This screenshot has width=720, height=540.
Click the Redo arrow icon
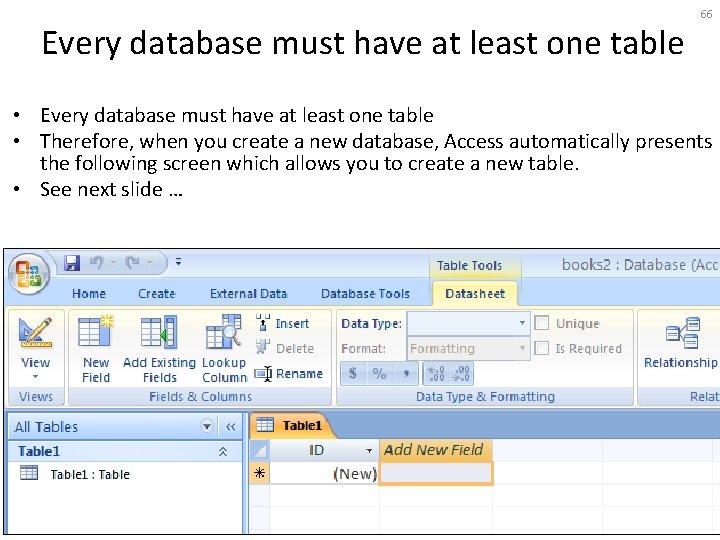click(133, 262)
